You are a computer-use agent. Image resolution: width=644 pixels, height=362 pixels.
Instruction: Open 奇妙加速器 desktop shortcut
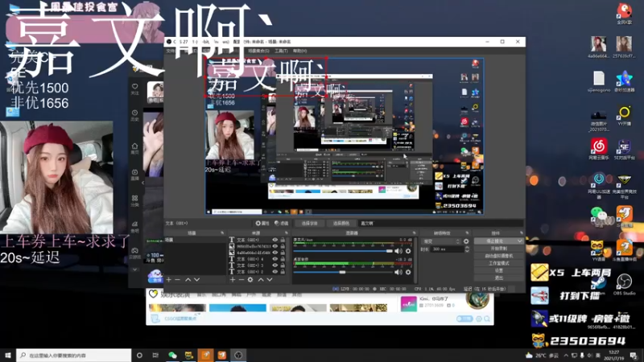pos(624,81)
